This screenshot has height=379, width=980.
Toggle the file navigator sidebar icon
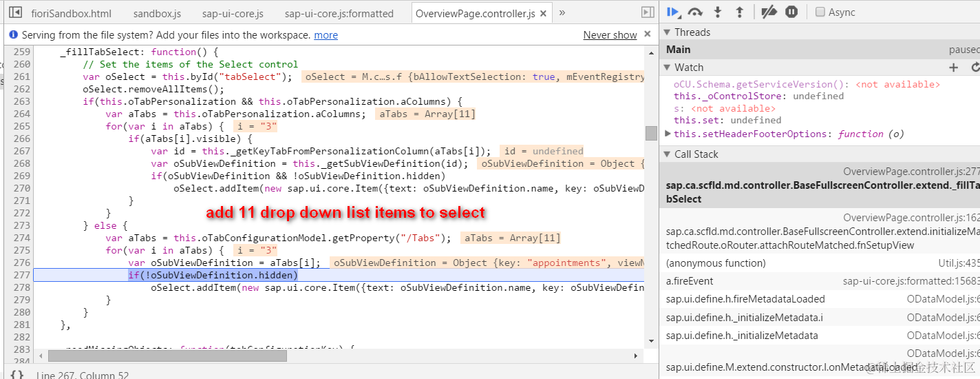coord(16,12)
